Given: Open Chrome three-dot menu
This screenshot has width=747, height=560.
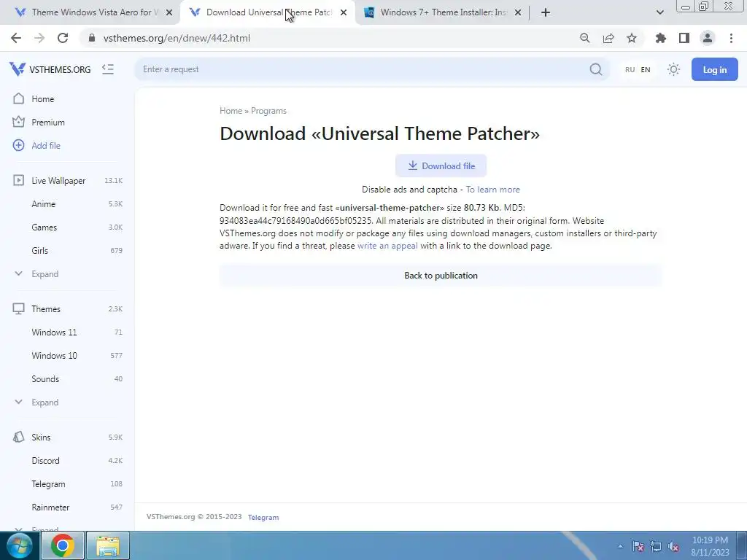Looking at the screenshot, I should [731, 38].
